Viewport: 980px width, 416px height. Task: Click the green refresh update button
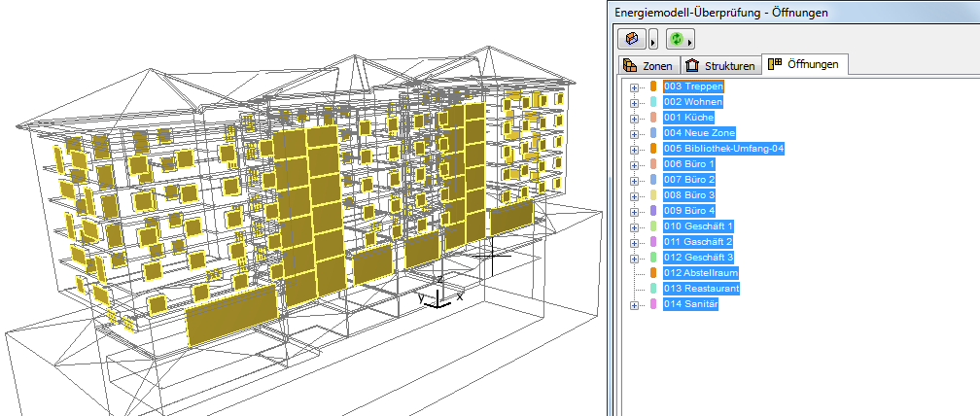click(x=677, y=39)
